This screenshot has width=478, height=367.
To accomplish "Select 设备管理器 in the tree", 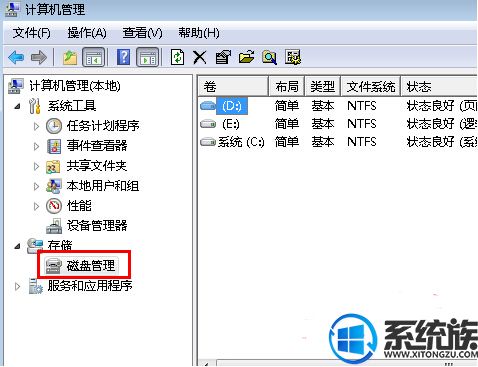I will tap(97, 226).
